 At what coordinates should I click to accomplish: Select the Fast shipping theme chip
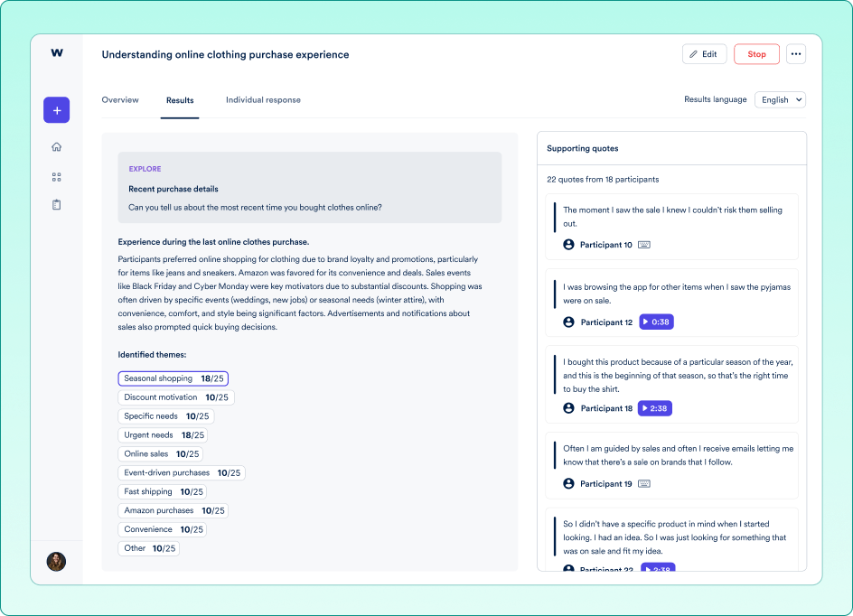pos(162,491)
